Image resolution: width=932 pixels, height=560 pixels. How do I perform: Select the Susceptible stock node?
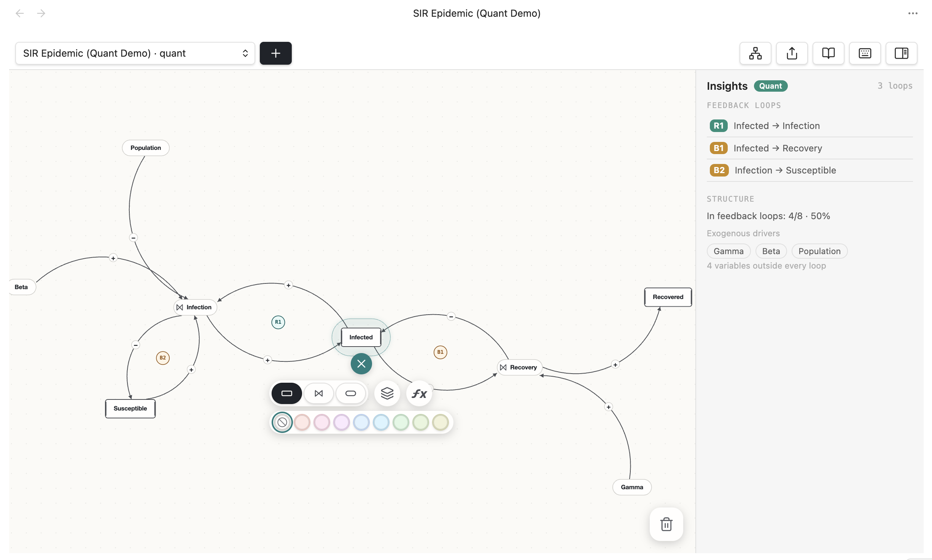point(130,409)
